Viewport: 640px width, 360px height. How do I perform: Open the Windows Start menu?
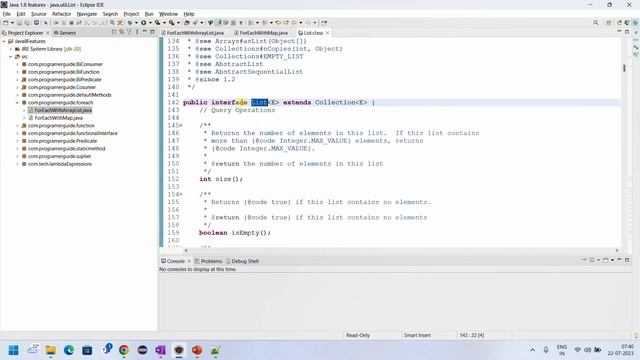point(13,350)
